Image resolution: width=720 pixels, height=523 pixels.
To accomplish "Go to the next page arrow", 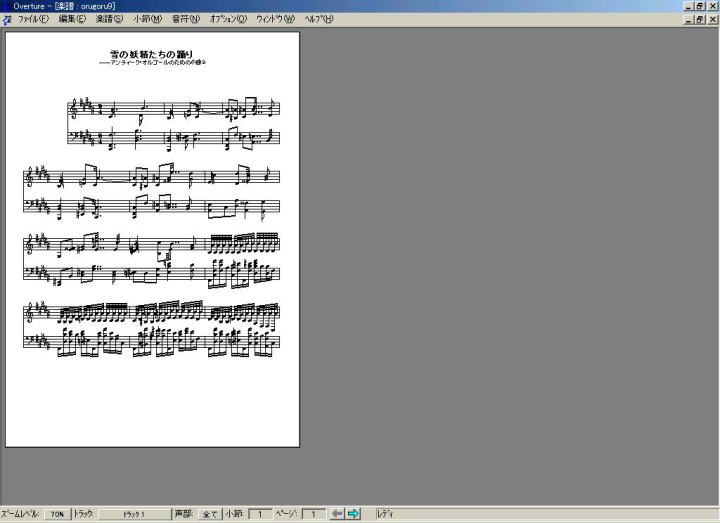I will click(x=353, y=513).
